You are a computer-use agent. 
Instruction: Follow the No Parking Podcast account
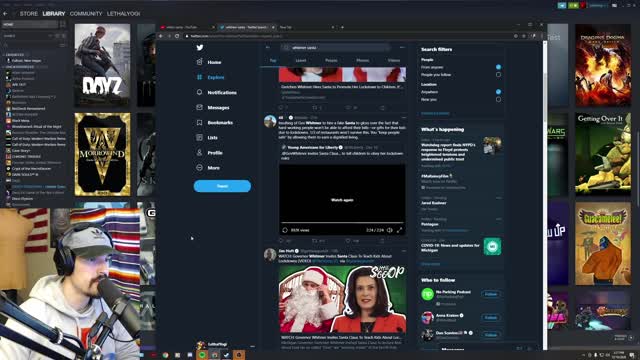click(491, 294)
